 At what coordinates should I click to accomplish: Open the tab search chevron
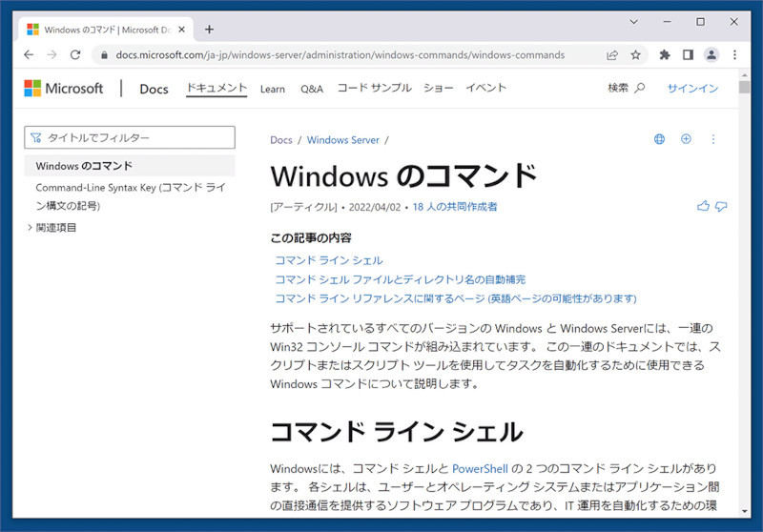click(x=633, y=22)
